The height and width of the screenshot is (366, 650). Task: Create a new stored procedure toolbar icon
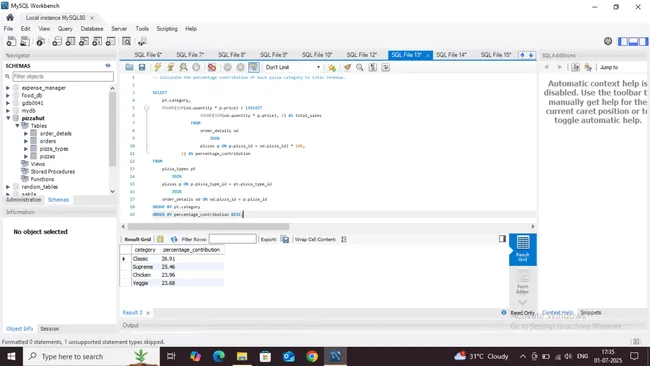[x=97, y=41]
